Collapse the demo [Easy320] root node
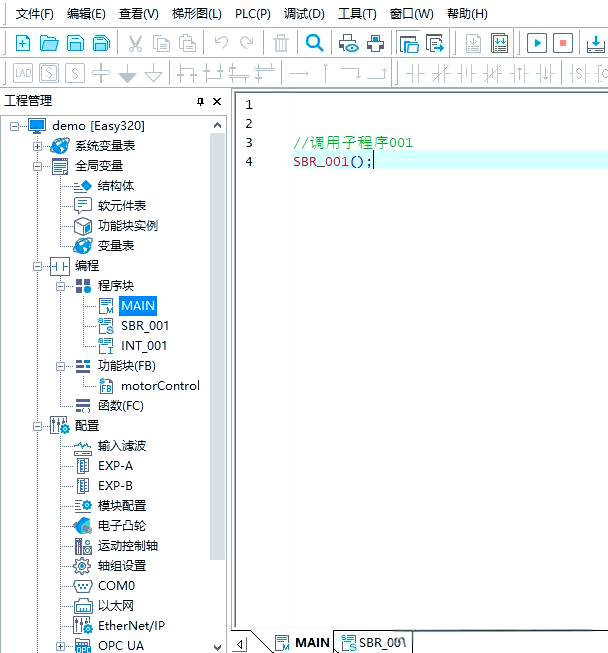 tap(15, 126)
